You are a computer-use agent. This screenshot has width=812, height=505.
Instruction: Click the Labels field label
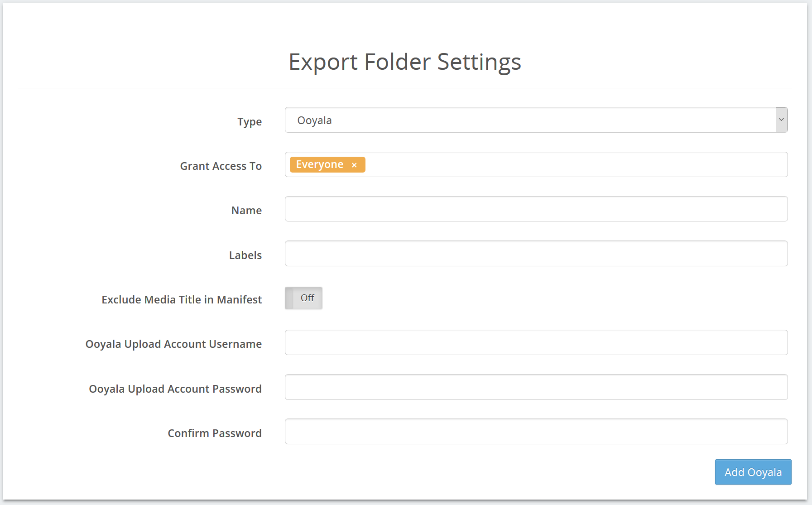tap(245, 255)
